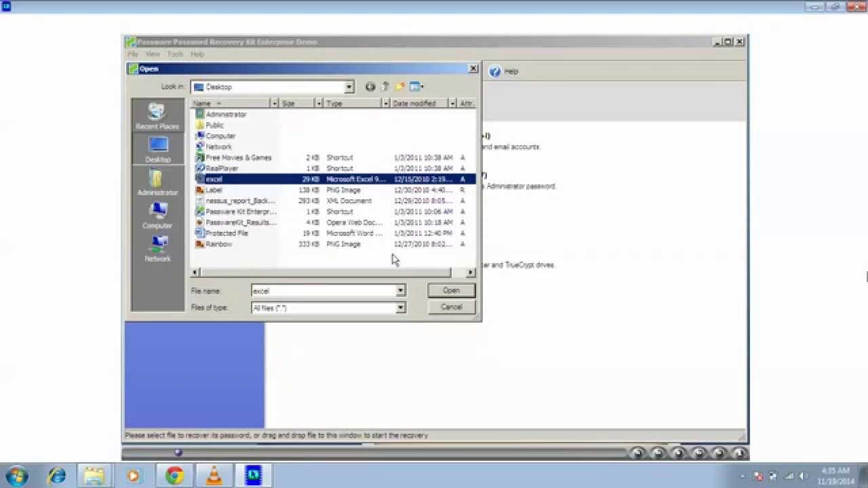868x488 pixels.
Task: Launch Internet Explorer from the taskbar
Action: point(56,475)
